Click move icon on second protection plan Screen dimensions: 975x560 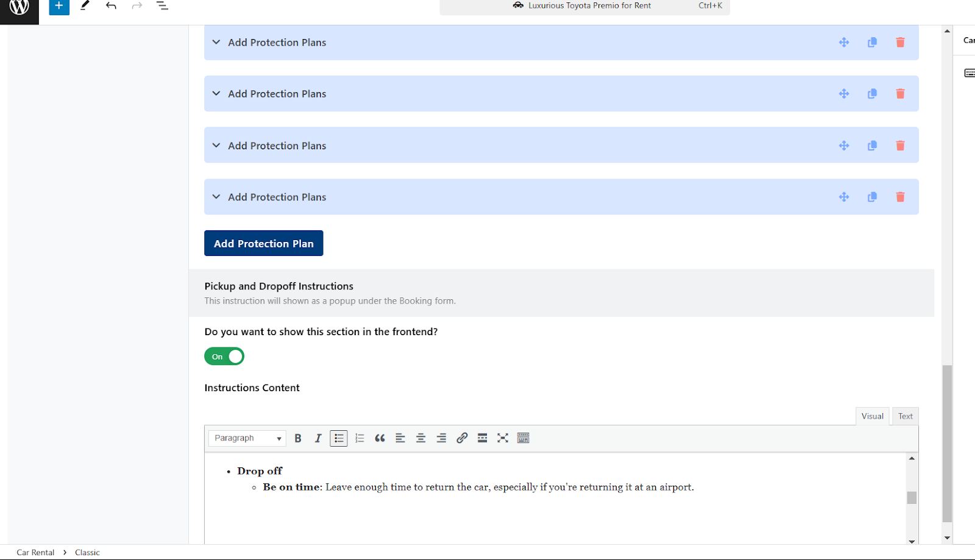[844, 94]
